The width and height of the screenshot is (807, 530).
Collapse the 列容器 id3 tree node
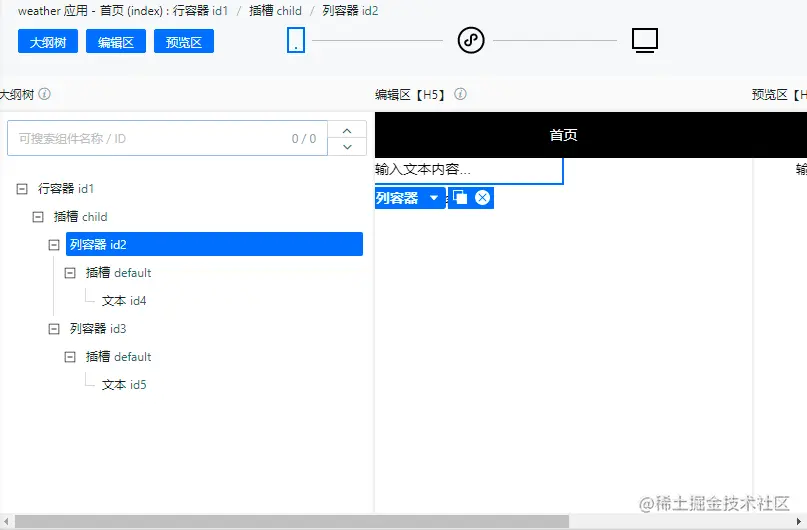[x=54, y=329]
